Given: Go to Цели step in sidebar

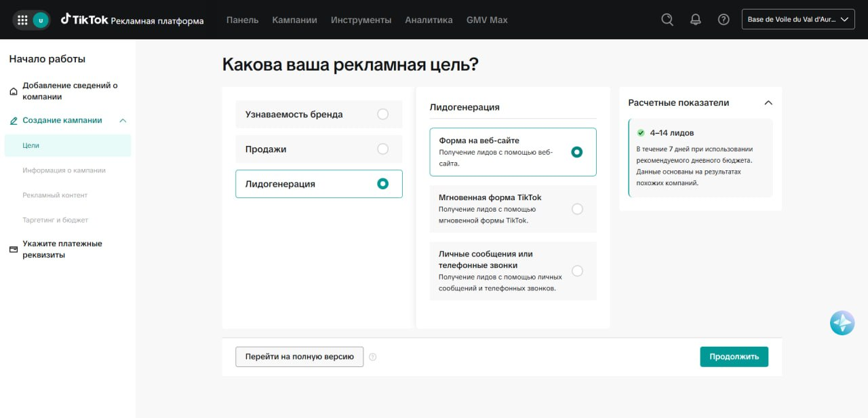Looking at the screenshot, I should click(x=68, y=145).
